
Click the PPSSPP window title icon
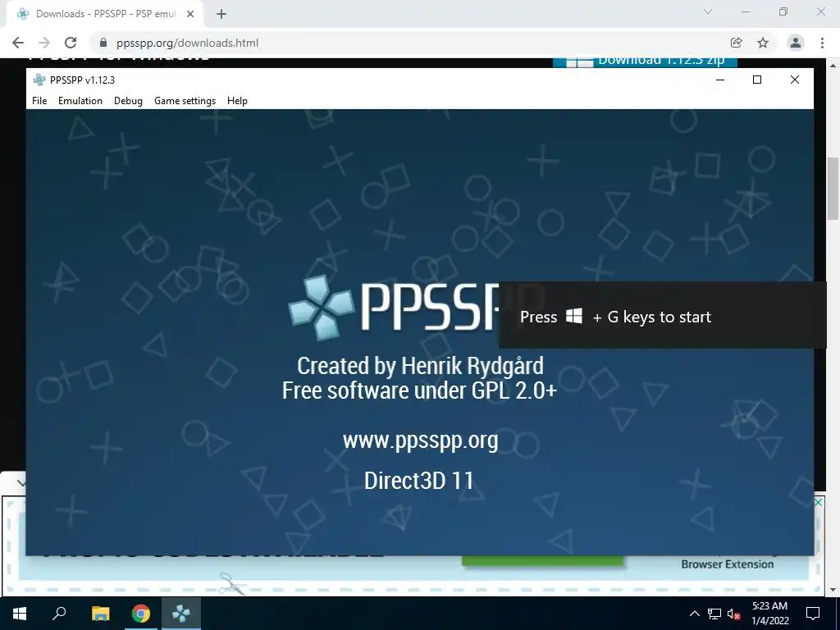point(39,80)
